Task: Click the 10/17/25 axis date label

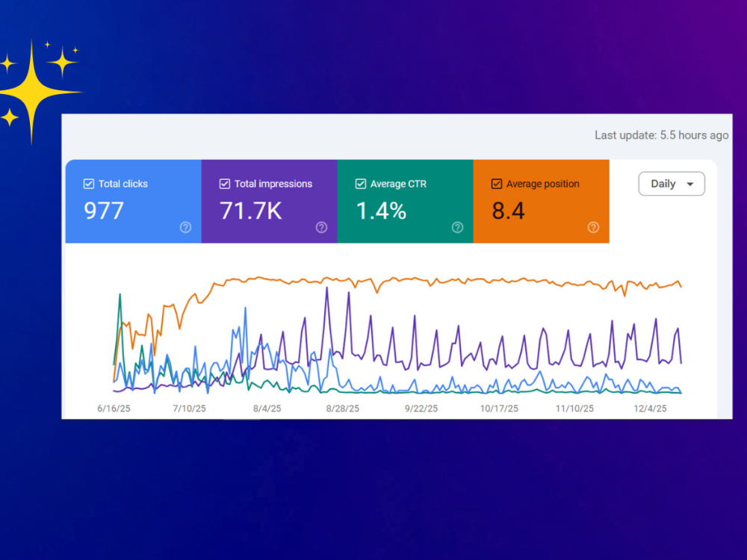Action: [x=499, y=408]
